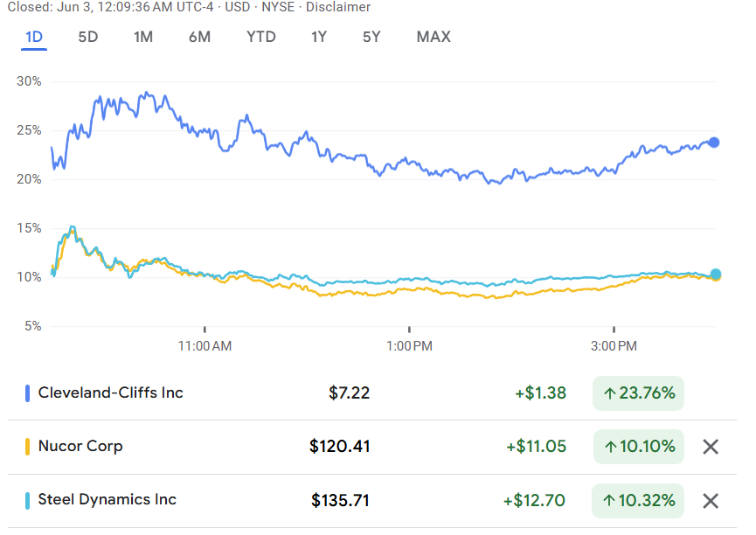Viewport: 756px width, 535px height.
Task: Click the 5% y-axis label
Action: pos(33,326)
